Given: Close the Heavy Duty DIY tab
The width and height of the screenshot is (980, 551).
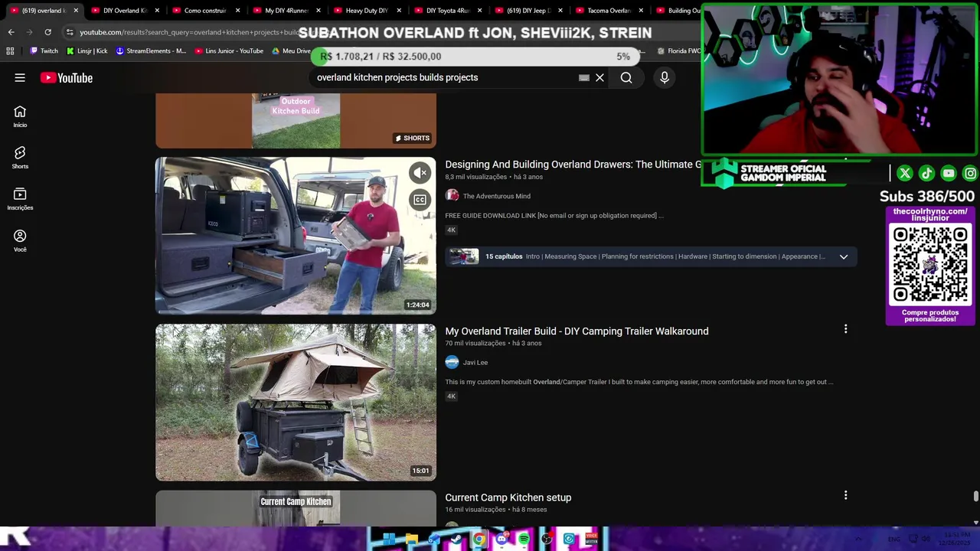Looking at the screenshot, I should (399, 11).
